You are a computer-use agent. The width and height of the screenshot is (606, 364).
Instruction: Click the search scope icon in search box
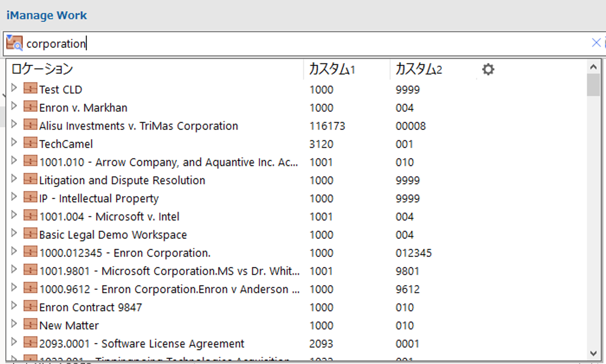click(14, 43)
